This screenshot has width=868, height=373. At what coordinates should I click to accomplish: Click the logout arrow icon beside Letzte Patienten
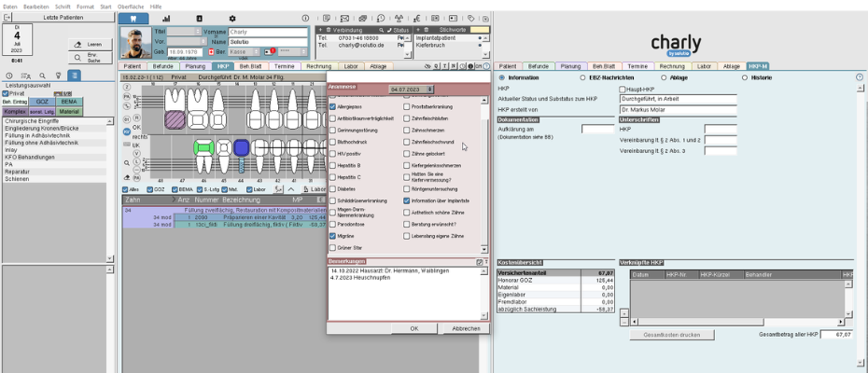[x=7, y=18]
